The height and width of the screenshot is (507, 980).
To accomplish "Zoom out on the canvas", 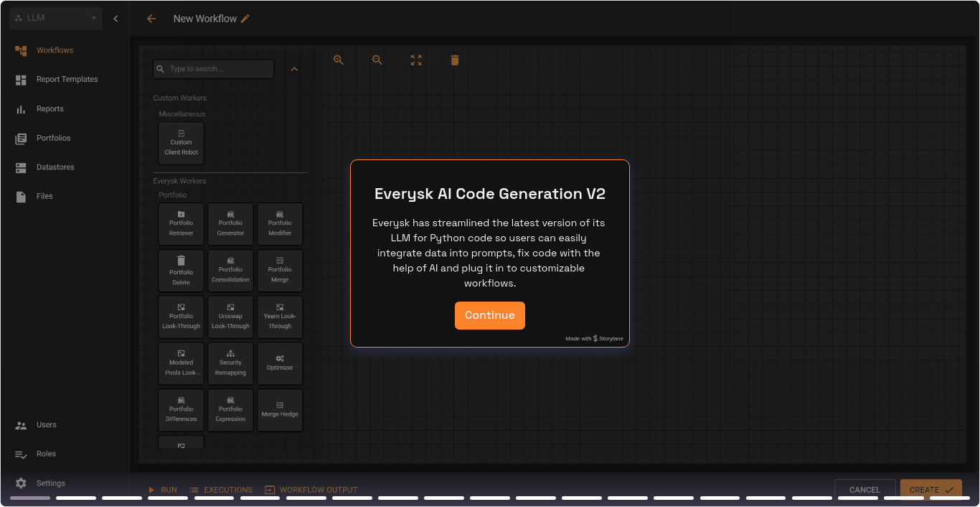I will (x=377, y=60).
